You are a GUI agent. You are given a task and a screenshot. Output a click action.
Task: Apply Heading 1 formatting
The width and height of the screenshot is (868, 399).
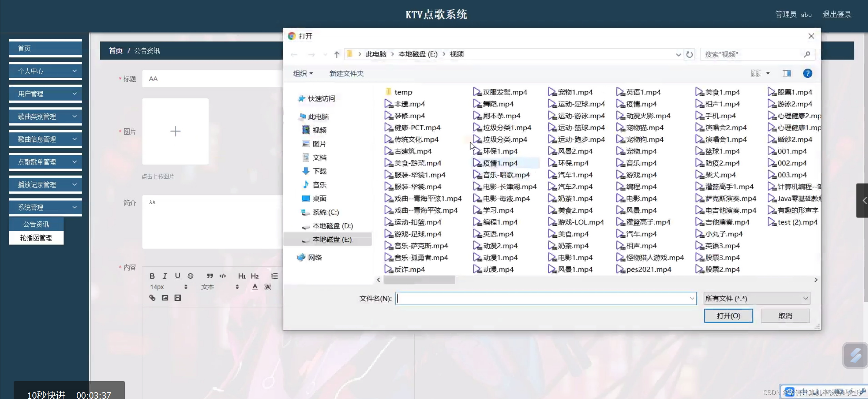(x=242, y=276)
